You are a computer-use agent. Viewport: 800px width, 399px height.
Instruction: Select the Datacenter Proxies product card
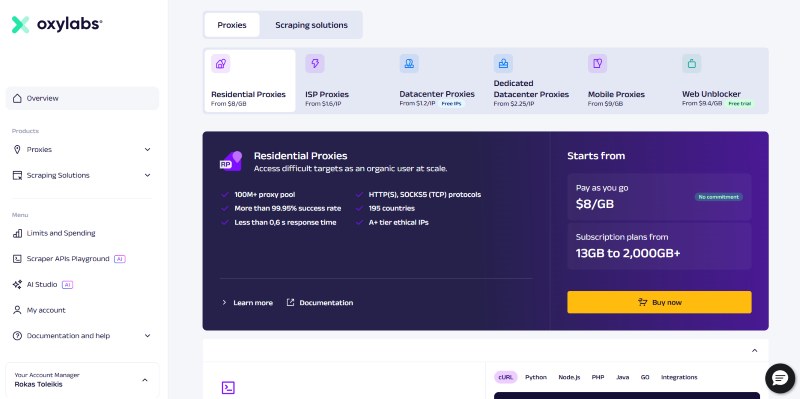(438, 81)
